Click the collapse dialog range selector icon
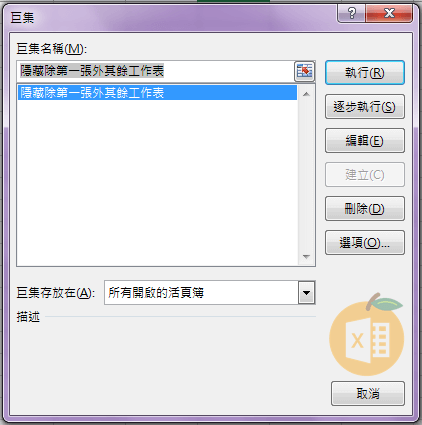 coord(304,71)
